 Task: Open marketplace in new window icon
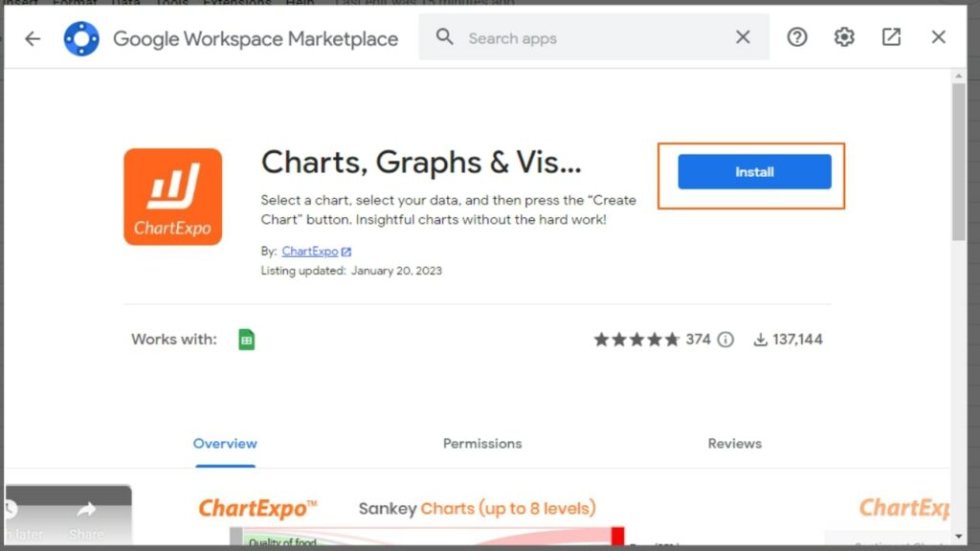point(891,37)
